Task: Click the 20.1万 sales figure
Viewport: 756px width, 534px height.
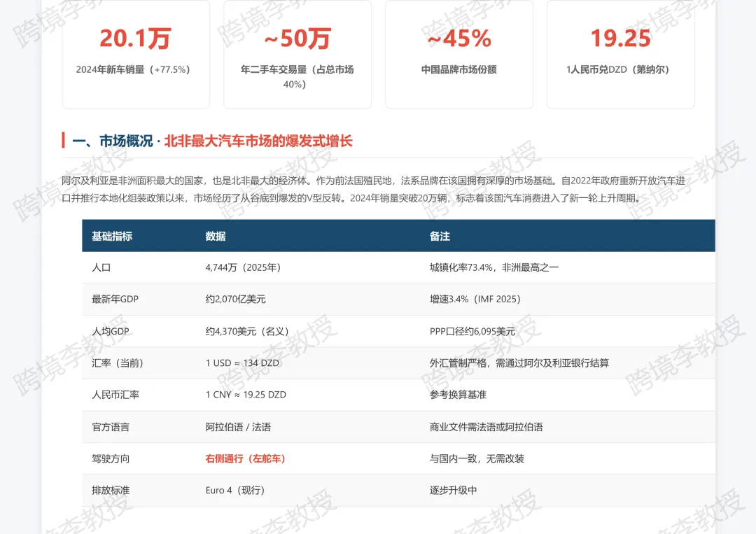Action: [136, 38]
